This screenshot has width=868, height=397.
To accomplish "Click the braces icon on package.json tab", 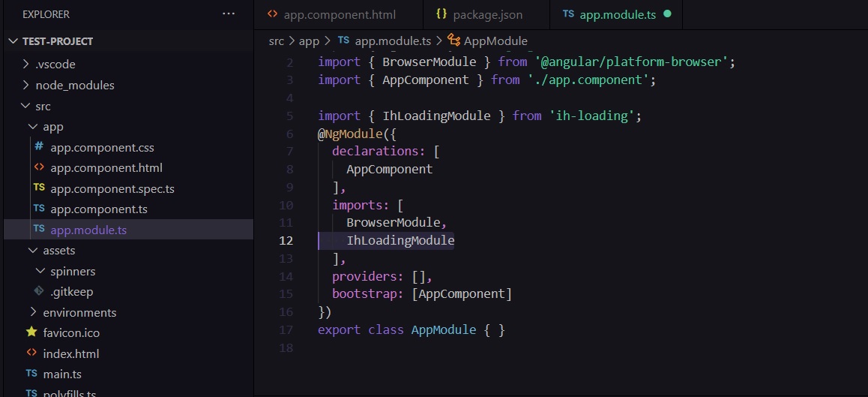I will 441,14.
